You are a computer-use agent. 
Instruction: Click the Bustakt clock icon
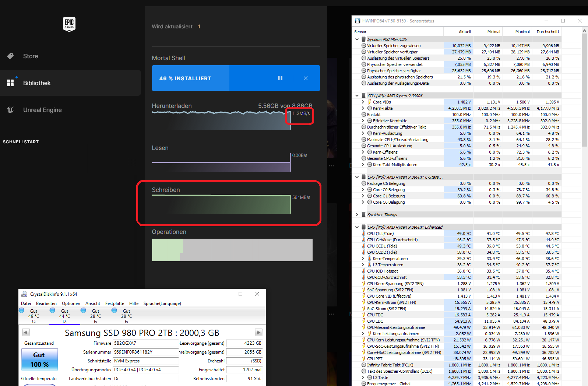[364, 115]
